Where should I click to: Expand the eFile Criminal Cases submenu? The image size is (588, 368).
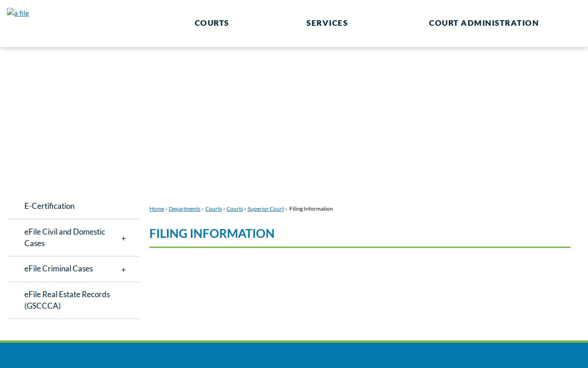click(x=124, y=270)
